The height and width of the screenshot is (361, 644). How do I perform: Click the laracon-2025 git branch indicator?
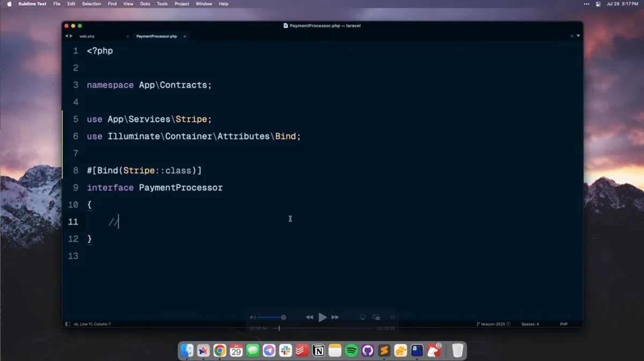[493, 324]
